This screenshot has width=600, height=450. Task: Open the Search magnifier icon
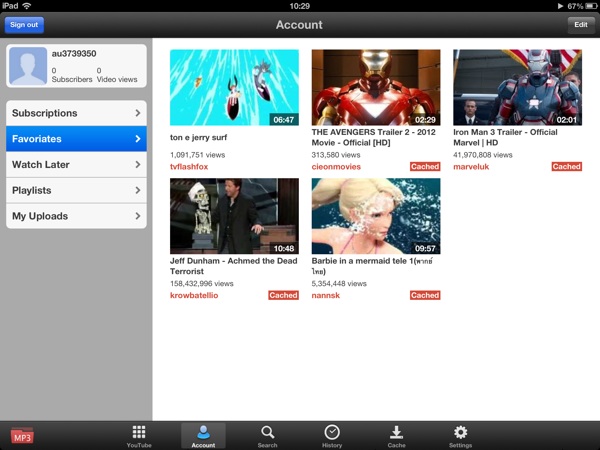tap(267, 432)
